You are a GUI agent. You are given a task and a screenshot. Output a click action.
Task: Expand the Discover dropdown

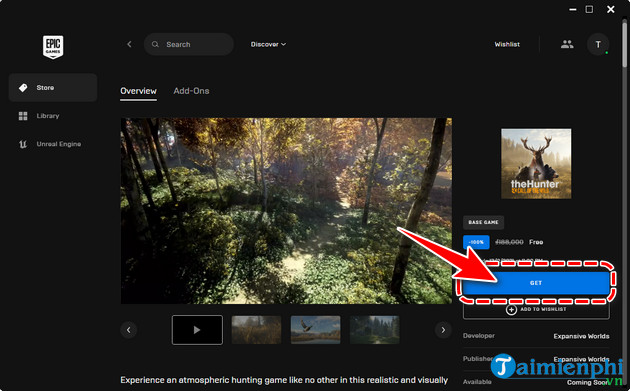[268, 44]
